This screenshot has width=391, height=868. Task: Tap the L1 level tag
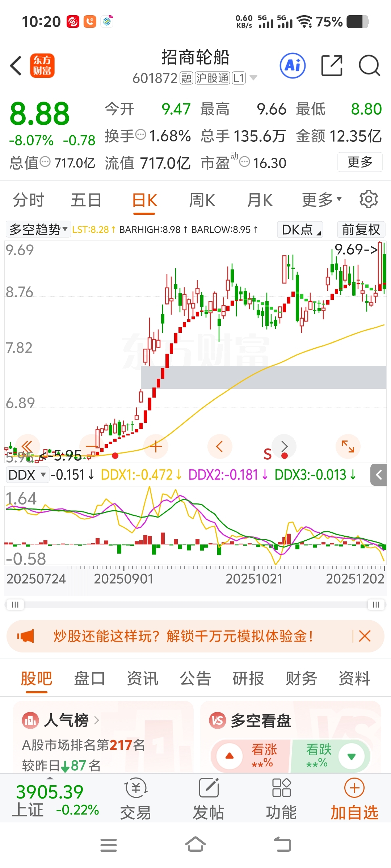(x=239, y=78)
